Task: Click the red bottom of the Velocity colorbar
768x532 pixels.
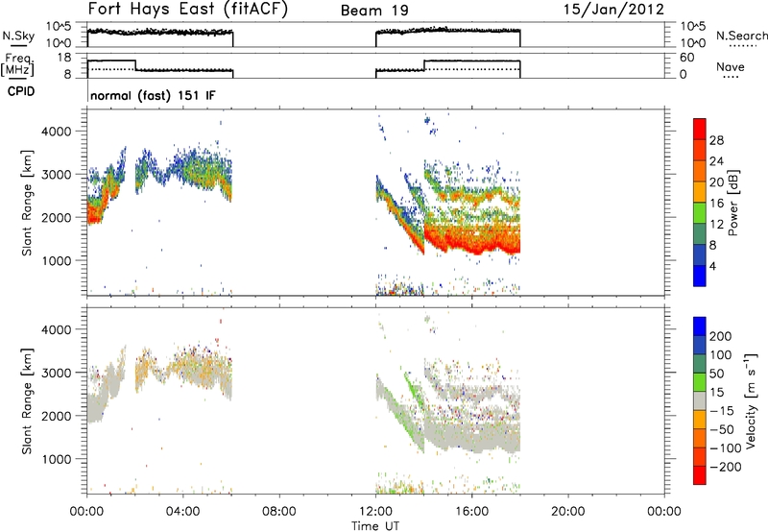Action: click(x=700, y=475)
